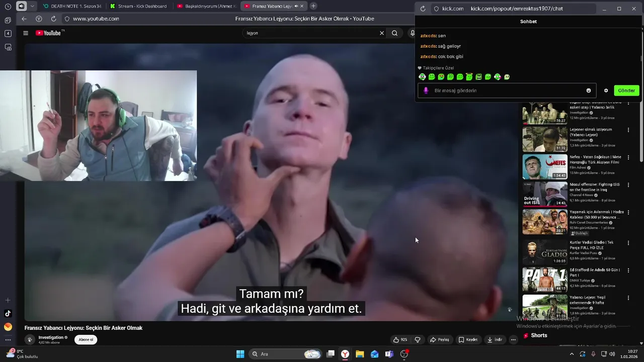
Task: Switch to the Başkaldırıyorum tab
Action: coord(206,6)
